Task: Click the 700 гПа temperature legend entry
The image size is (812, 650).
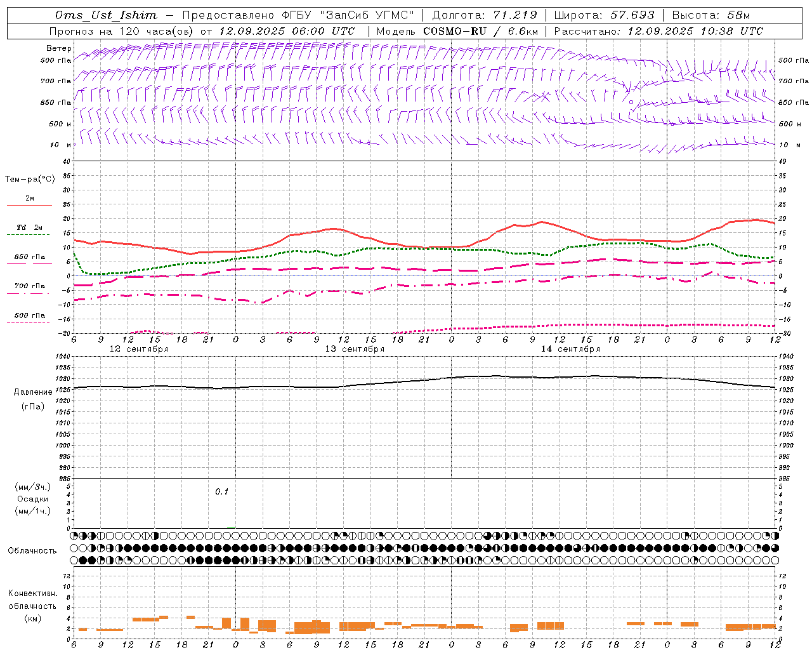Action: coord(30,286)
